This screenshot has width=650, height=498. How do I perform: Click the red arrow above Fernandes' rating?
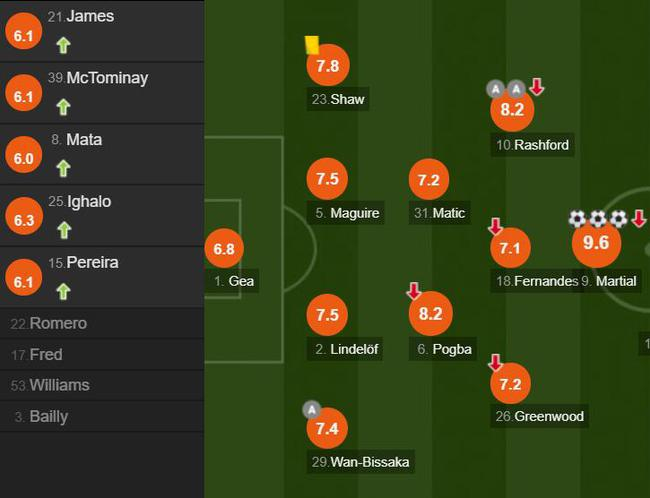click(x=495, y=226)
